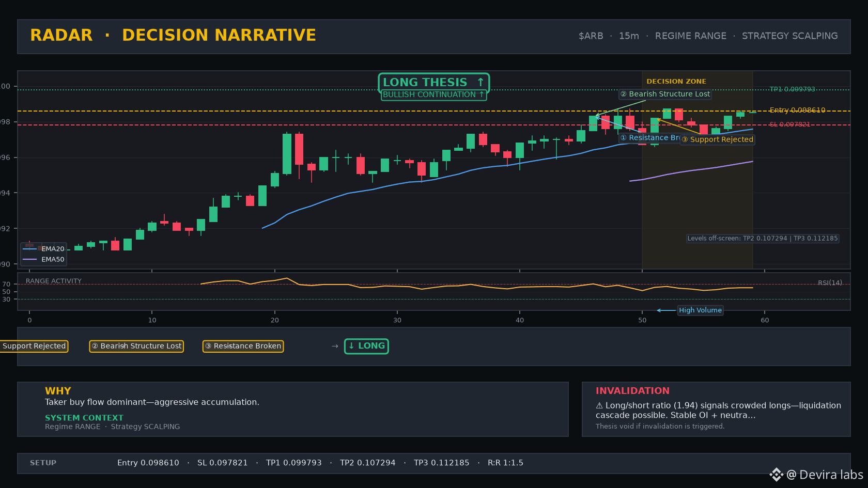The width and height of the screenshot is (868, 488).
Task: Click the REGIME RANGE header label
Action: click(x=690, y=36)
